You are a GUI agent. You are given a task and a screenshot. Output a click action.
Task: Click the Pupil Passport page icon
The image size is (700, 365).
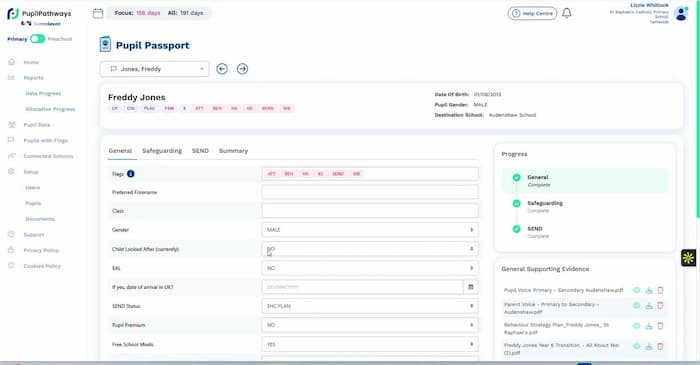(105, 45)
